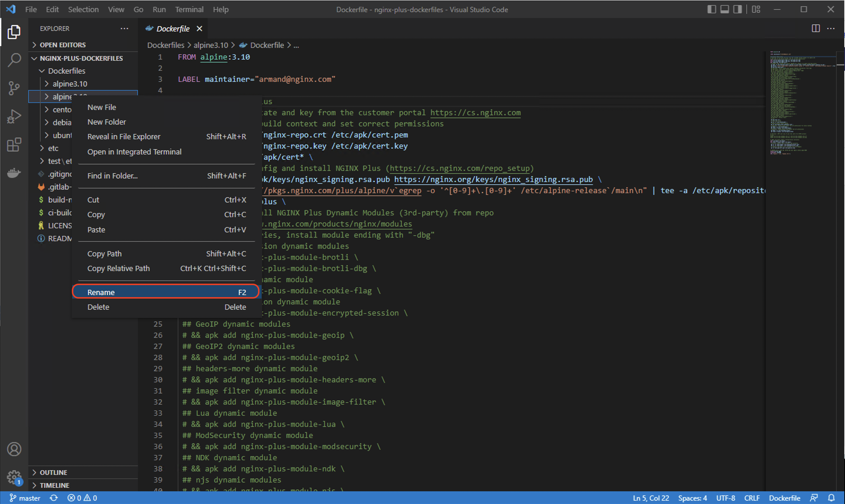Open the Explorer view in activity bar

pos(14,32)
